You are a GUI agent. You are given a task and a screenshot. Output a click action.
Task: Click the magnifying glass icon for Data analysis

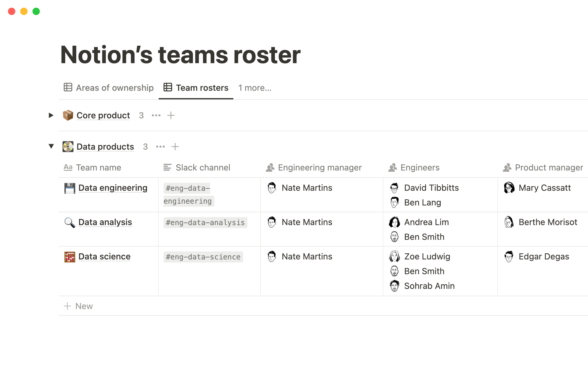click(x=70, y=222)
